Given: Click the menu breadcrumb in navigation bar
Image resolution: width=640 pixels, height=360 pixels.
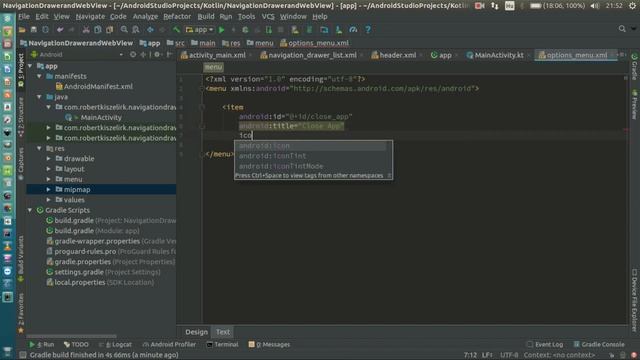Looking at the screenshot, I should click(260, 43).
